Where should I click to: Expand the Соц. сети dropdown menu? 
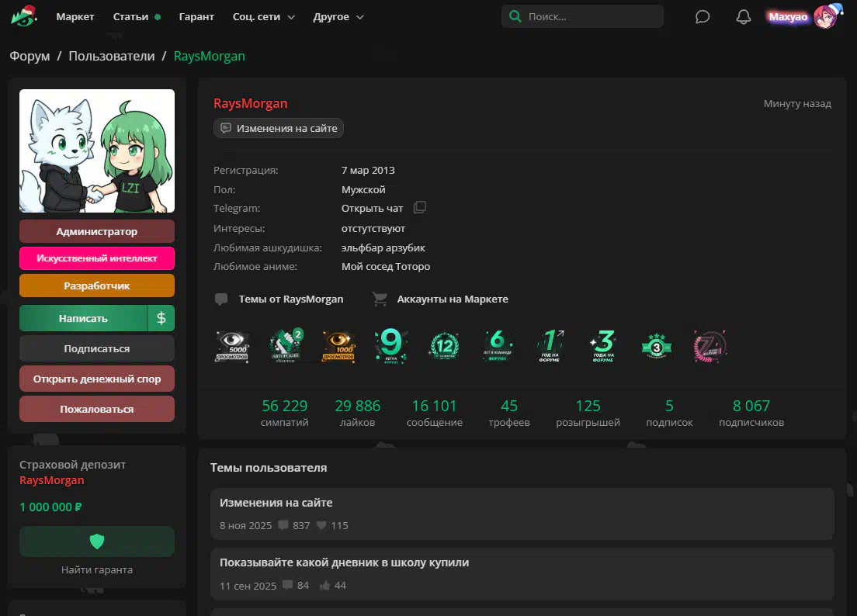(264, 16)
